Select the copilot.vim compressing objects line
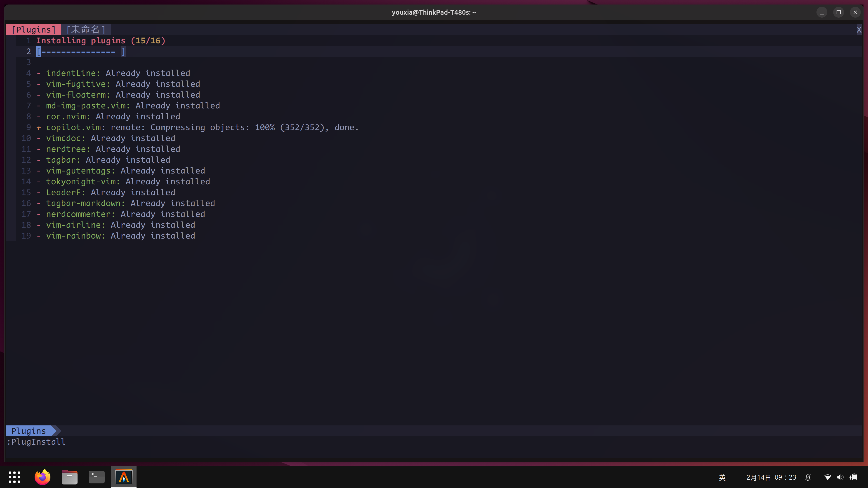Screen dimensions: 868x488 [x=197, y=127]
